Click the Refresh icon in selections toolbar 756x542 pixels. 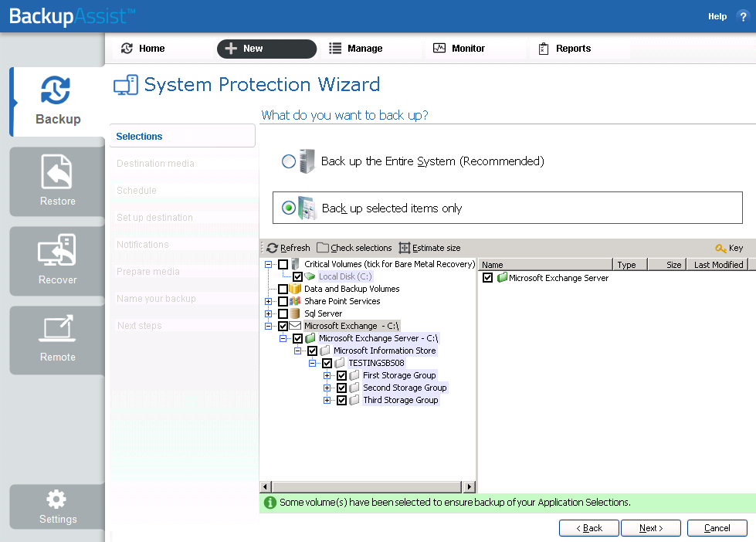click(272, 248)
